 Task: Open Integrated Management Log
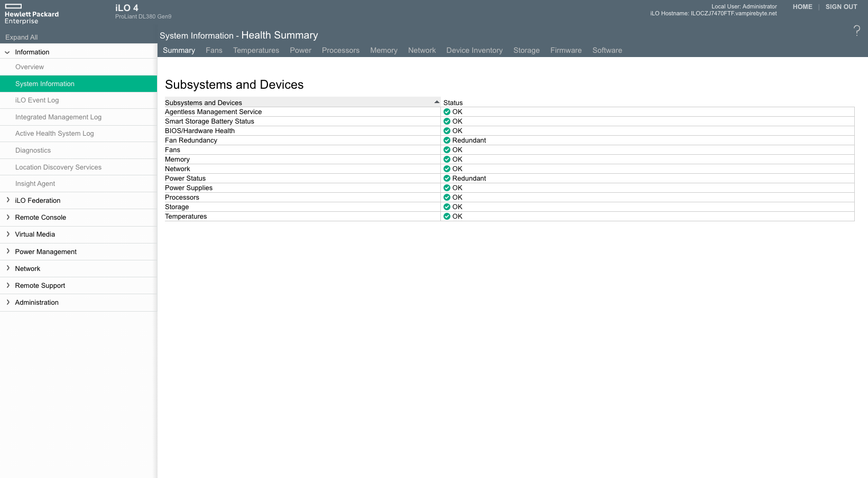pyautogui.click(x=78, y=117)
